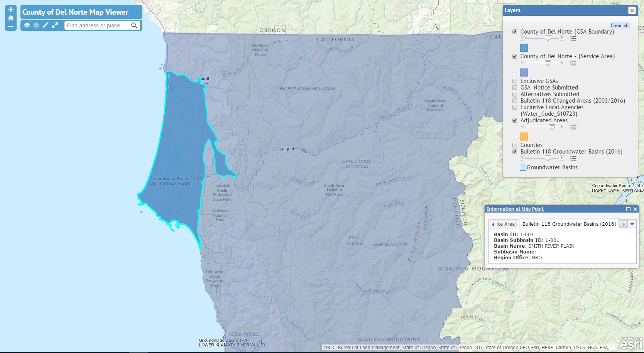Uncheck County of Del Norte (GSA Boundary)

point(515,32)
